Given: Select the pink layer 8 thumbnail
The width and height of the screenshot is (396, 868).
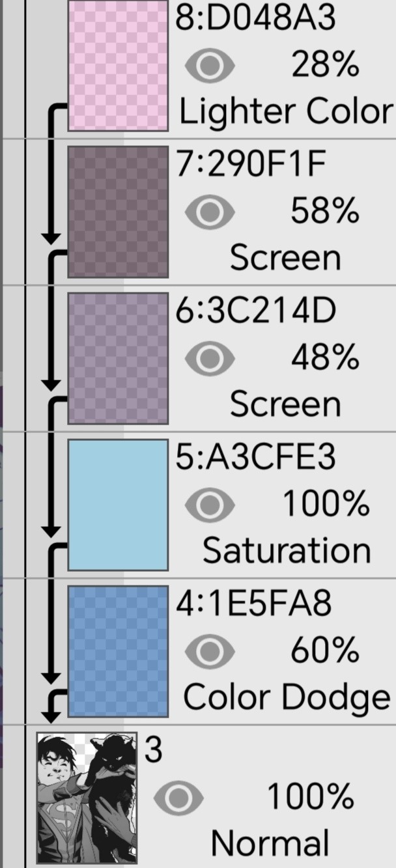Looking at the screenshot, I should tap(119, 65).
